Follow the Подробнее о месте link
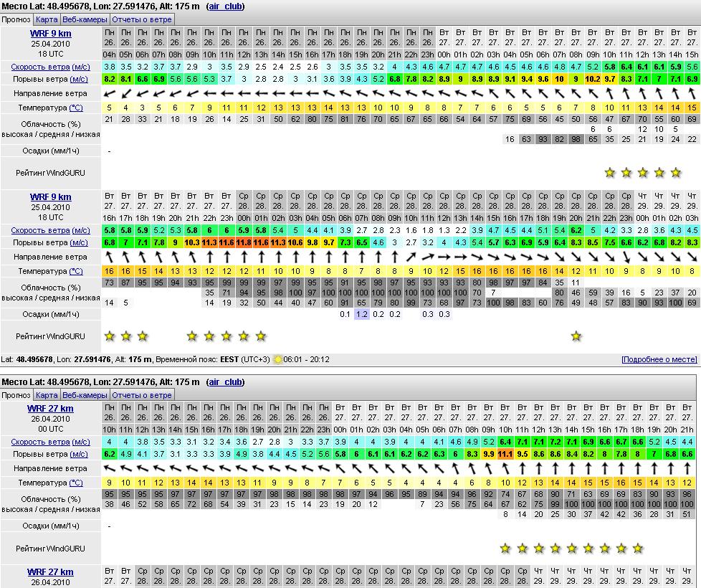The image size is (701, 588). (x=659, y=359)
